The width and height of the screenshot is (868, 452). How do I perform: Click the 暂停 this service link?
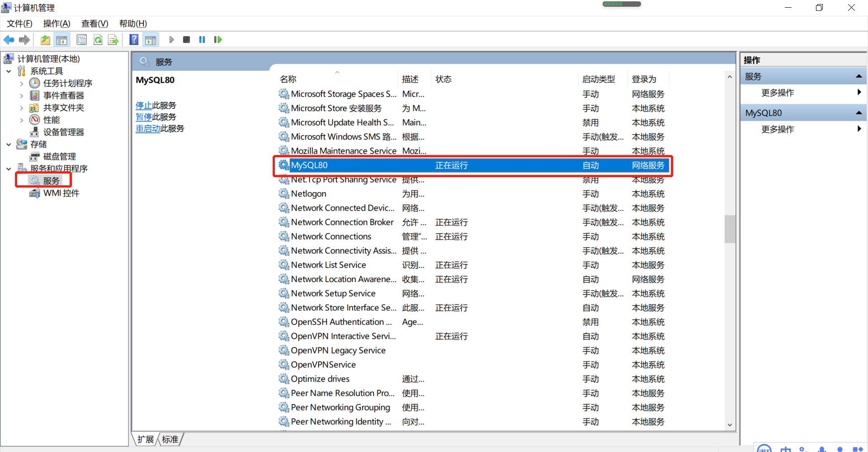point(144,117)
